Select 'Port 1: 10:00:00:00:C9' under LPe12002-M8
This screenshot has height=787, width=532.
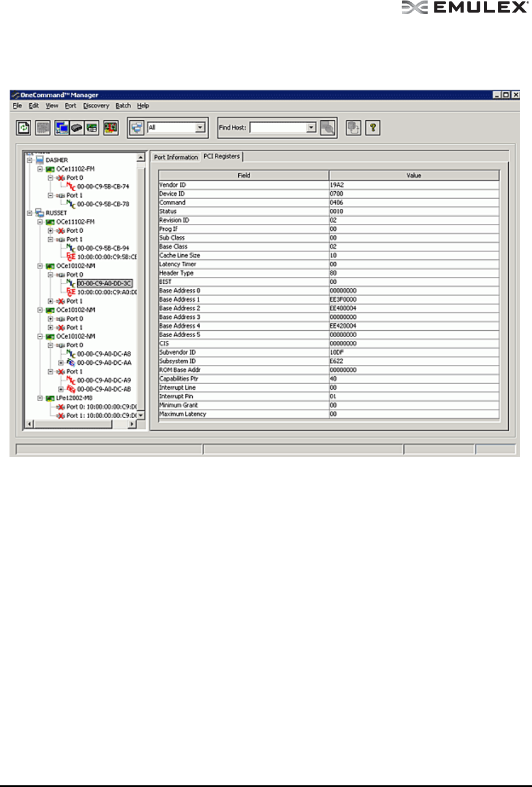click(102, 415)
